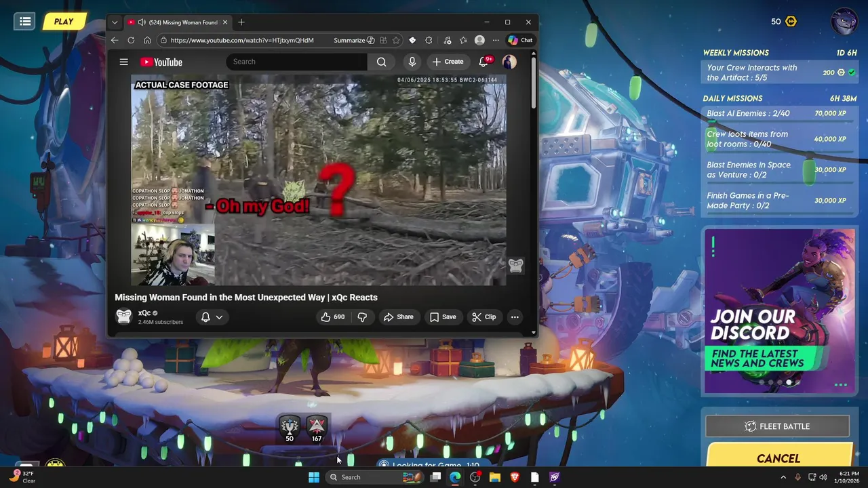This screenshot has height=488, width=868.
Task: Go to YouTube home via logo
Action: point(161,62)
